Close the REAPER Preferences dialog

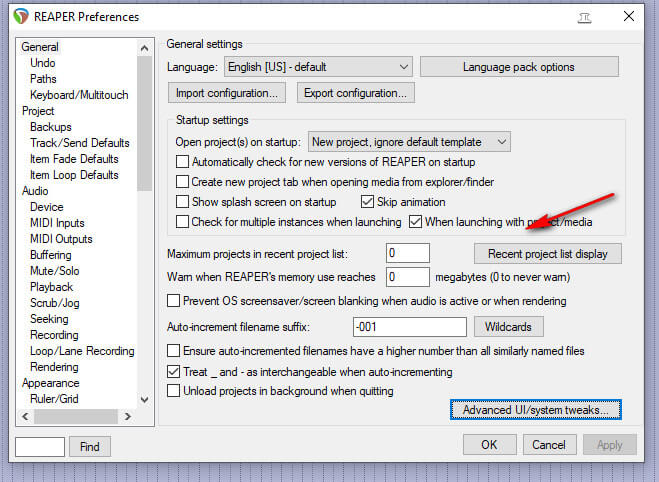point(629,16)
